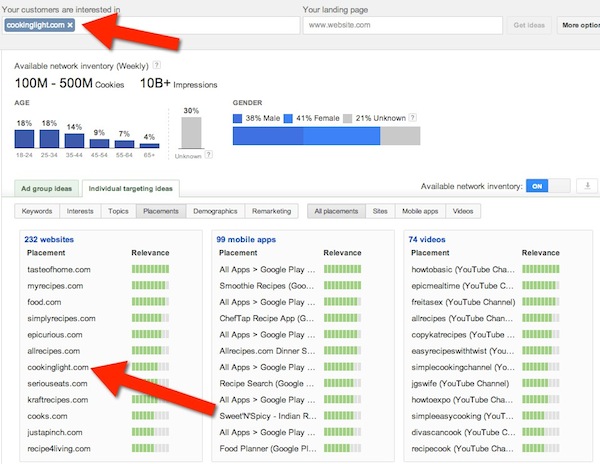Click the customers interested in field
The height and width of the screenshot is (464, 600).
(151, 25)
